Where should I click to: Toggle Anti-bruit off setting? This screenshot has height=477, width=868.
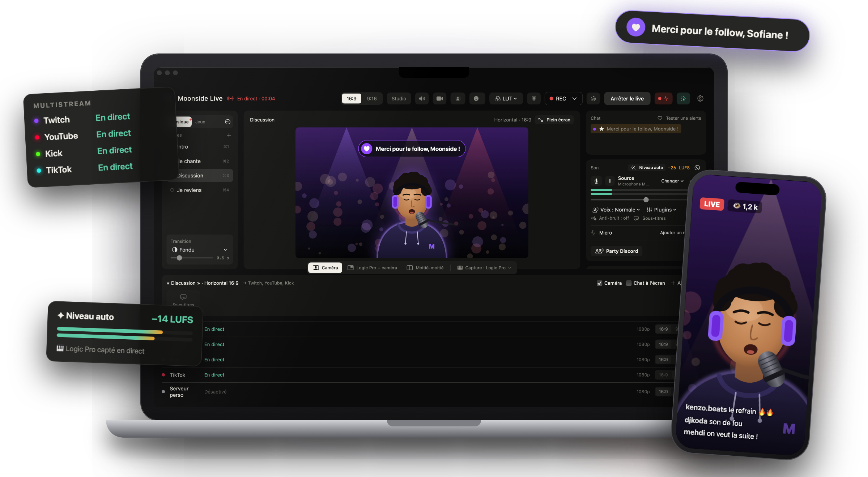click(x=610, y=218)
